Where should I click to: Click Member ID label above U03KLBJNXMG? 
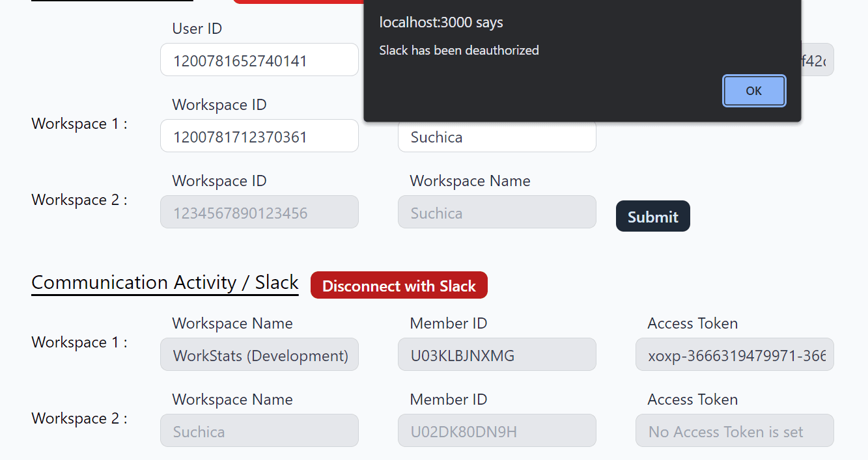pyautogui.click(x=449, y=323)
